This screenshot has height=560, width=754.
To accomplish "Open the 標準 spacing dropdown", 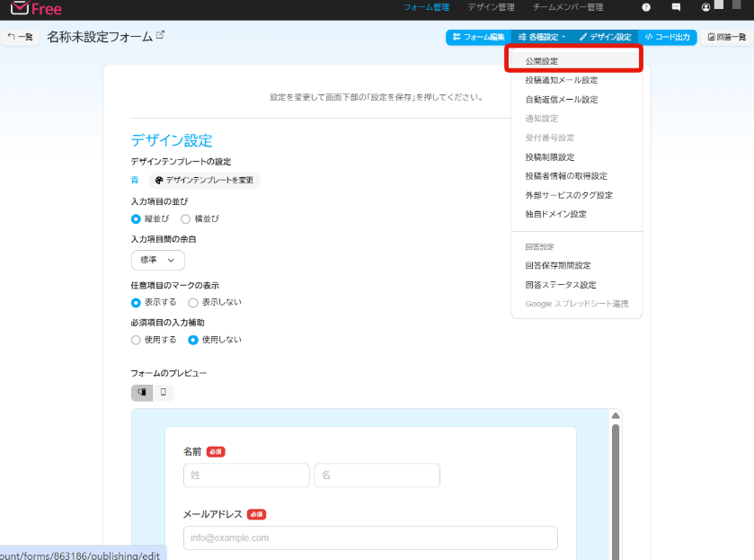I will 157,260.
